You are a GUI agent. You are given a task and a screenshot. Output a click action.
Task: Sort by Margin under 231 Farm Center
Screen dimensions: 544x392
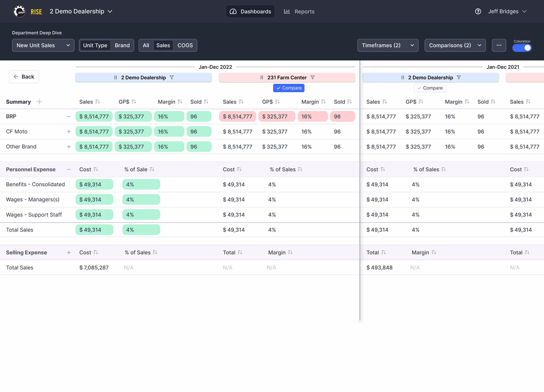(x=323, y=102)
